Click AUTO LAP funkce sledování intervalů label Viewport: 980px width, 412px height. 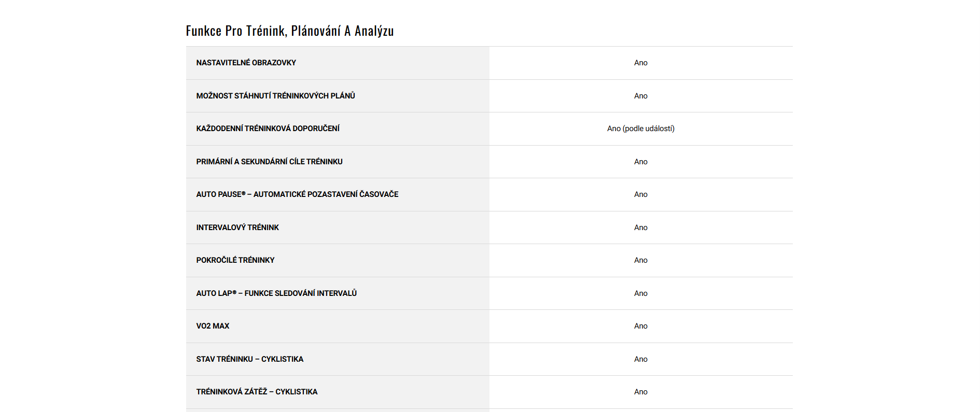276,293
